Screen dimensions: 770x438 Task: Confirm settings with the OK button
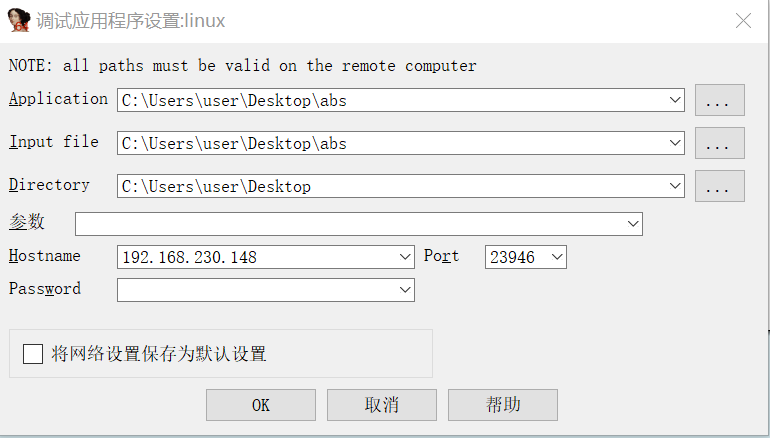pos(260,405)
